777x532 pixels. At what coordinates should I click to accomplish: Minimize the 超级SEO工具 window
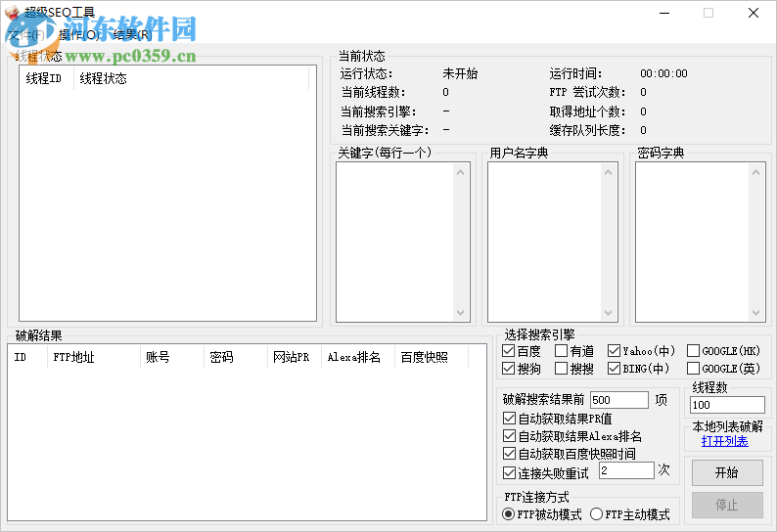(x=664, y=13)
